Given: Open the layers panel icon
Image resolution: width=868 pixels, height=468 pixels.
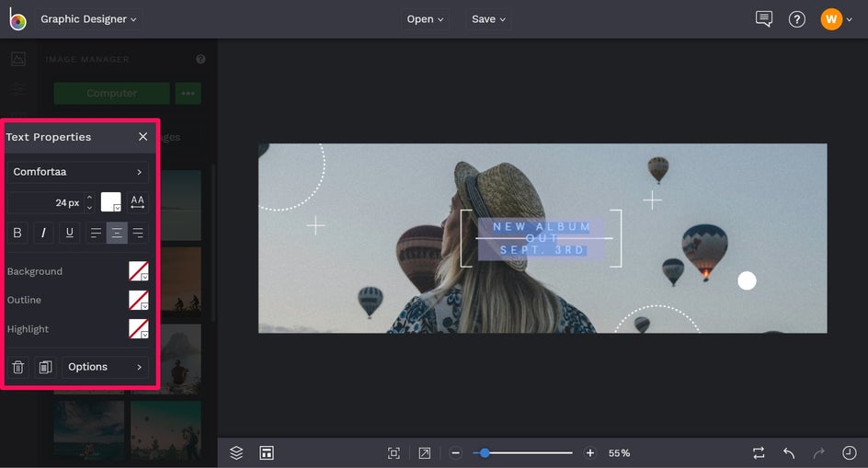Looking at the screenshot, I should [236, 452].
